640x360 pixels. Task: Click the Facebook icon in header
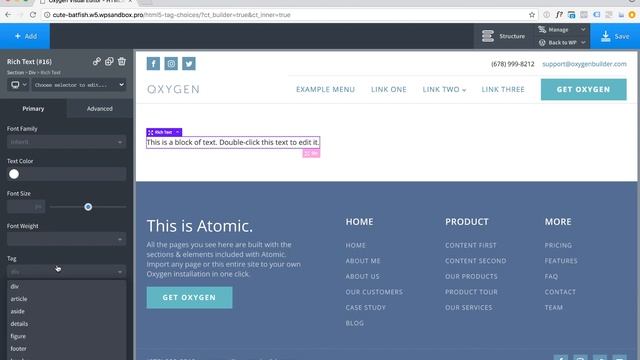[x=153, y=64]
